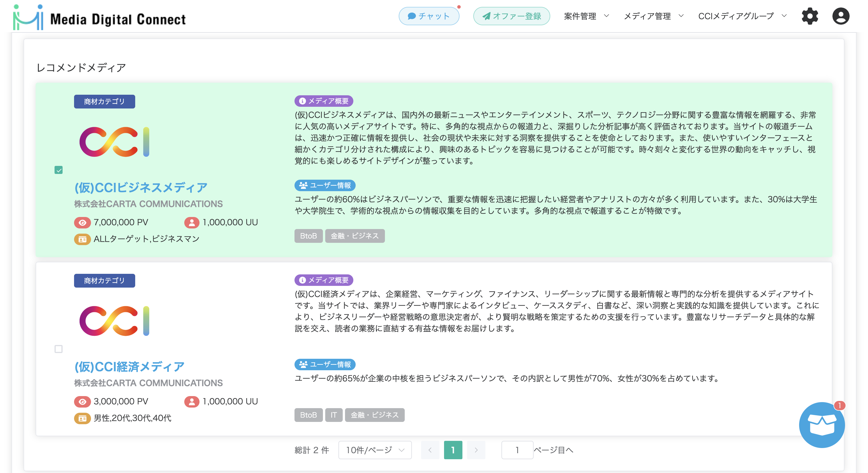
Task: Click the 3,000,000 PV value
Action: [121, 402]
